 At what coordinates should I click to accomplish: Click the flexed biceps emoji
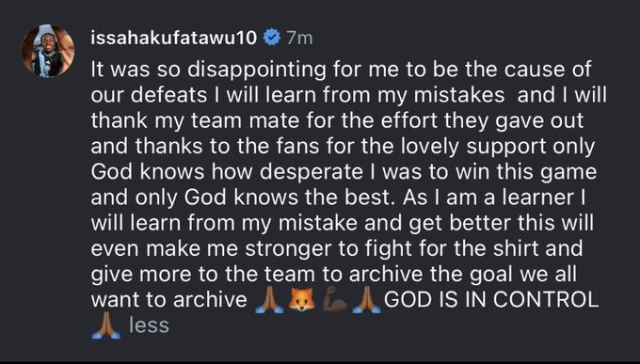coord(335,300)
